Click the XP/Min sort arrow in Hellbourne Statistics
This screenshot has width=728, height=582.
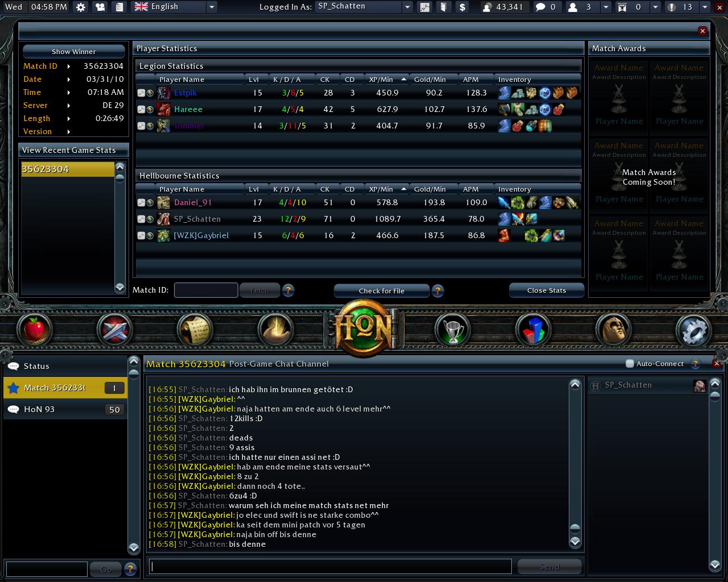tap(404, 189)
